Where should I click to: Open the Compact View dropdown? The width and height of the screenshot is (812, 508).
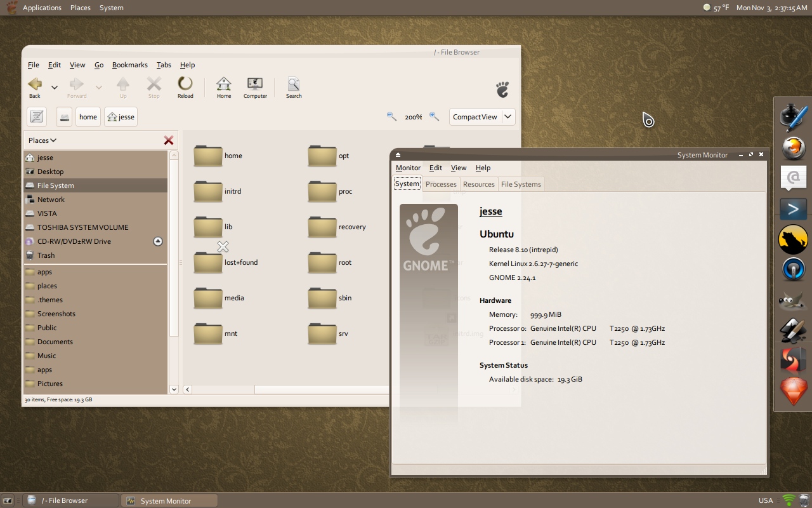tap(482, 117)
